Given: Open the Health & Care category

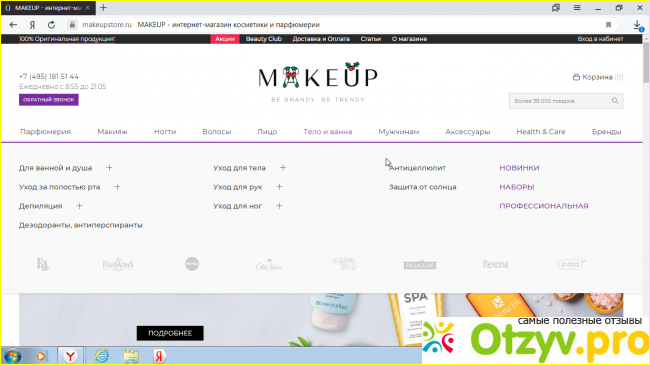Looking at the screenshot, I should (x=541, y=132).
